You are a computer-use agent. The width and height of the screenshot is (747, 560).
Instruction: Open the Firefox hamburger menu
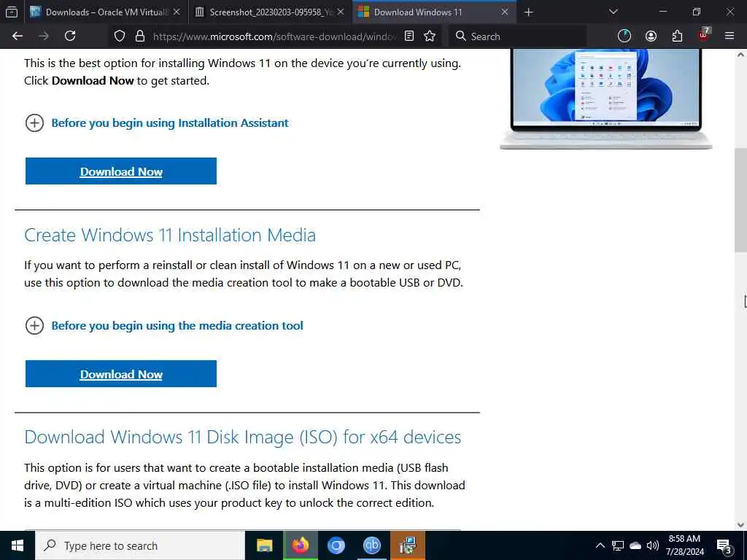[x=729, y=36]
